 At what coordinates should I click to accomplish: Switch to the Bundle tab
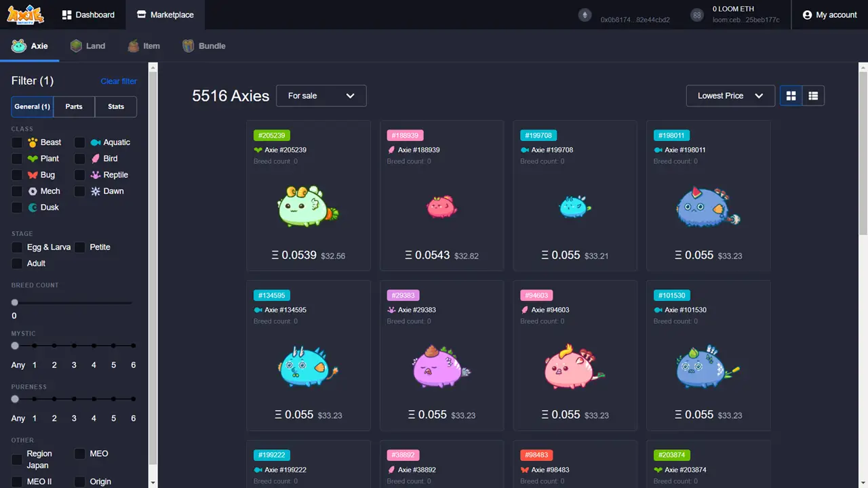coord(203,46)
